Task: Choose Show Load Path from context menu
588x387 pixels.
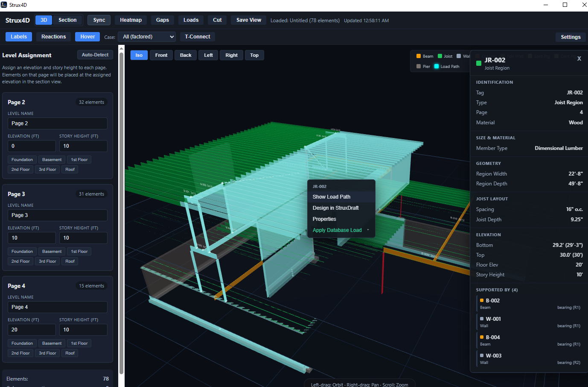Action: [x=341, y=197]
